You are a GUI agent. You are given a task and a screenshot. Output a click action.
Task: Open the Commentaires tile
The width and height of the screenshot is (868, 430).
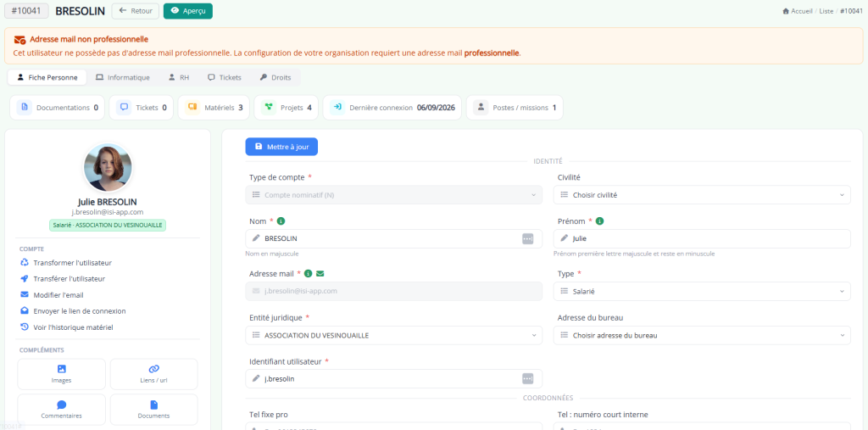[x=61, y=410]
